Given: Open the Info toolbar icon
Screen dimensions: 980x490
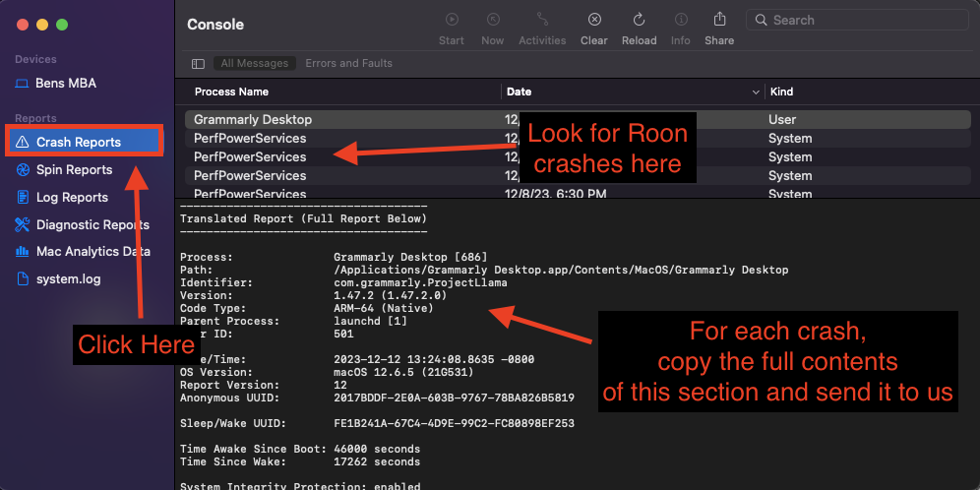Looking at the screenshot, I should [x=681, y=20].
